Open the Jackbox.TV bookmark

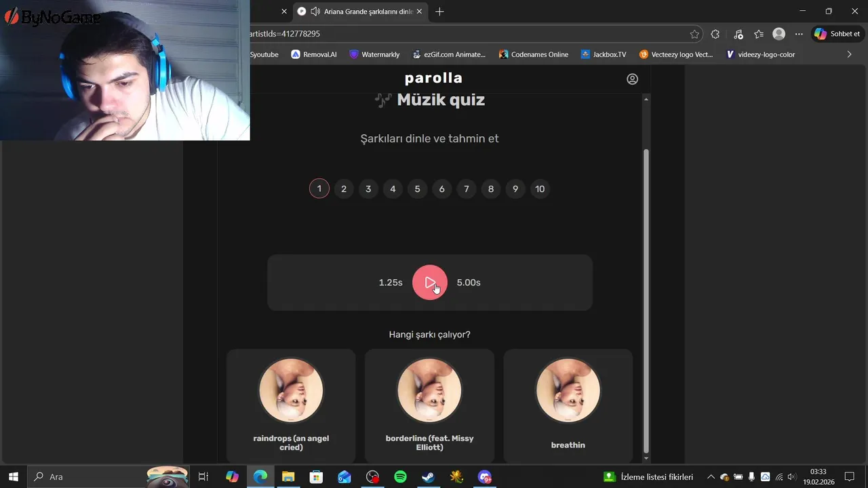coord(604,54)
